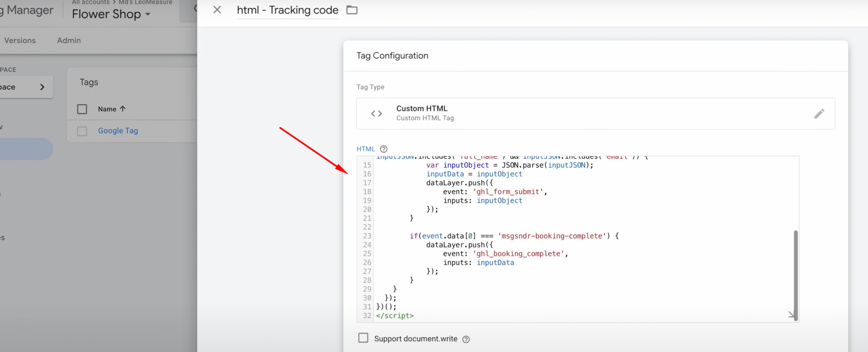Click the code editor vertical scrollbar
Image resolution: width=868 pixels, height=352 pixels.
[x=795, y=275]
